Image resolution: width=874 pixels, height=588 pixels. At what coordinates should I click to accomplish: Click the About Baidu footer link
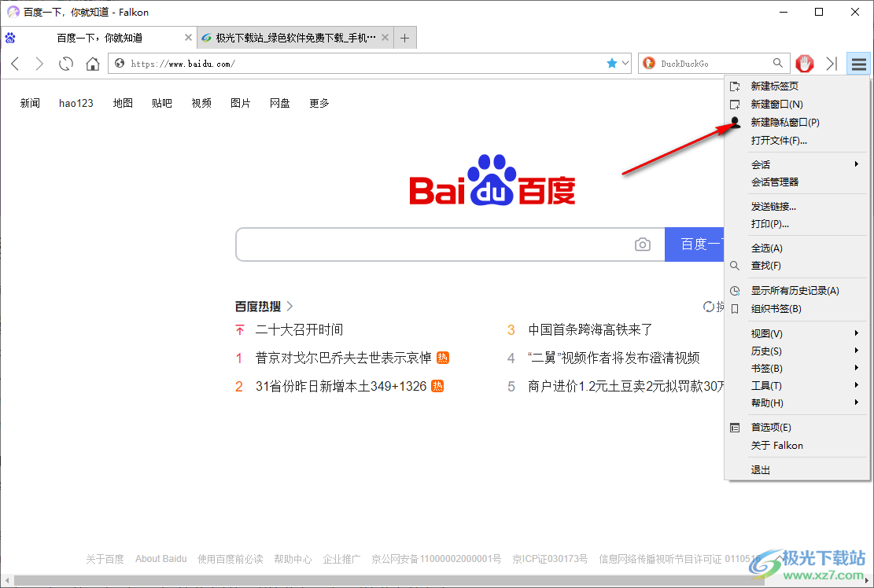click(161, 558)
